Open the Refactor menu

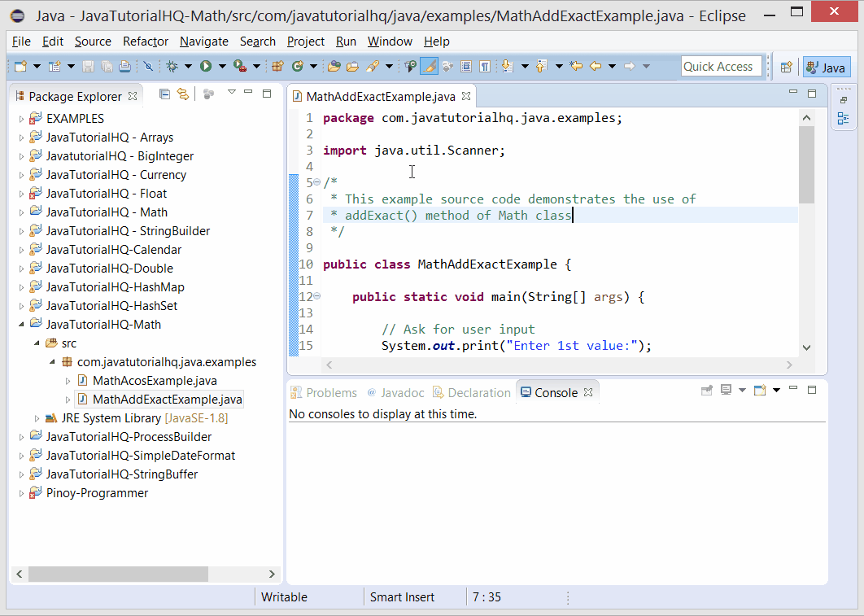[x=146, y=42]
